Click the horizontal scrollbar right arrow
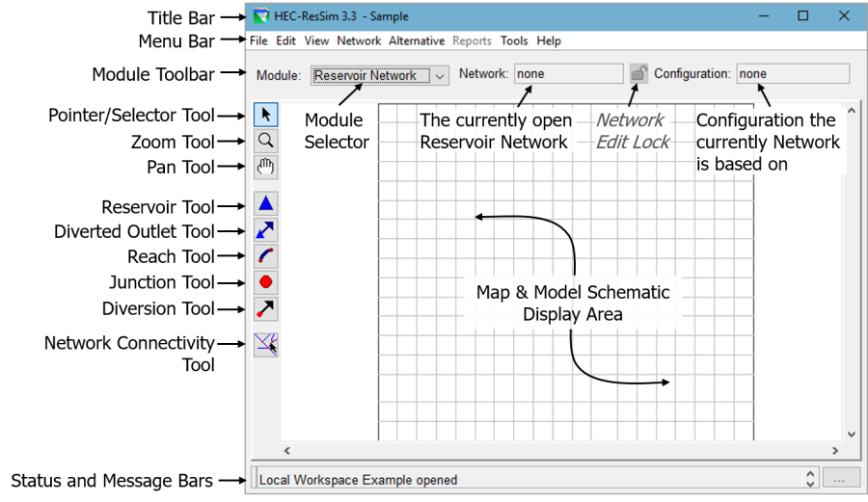Viewport: 868px width, 502px height. 835,451
